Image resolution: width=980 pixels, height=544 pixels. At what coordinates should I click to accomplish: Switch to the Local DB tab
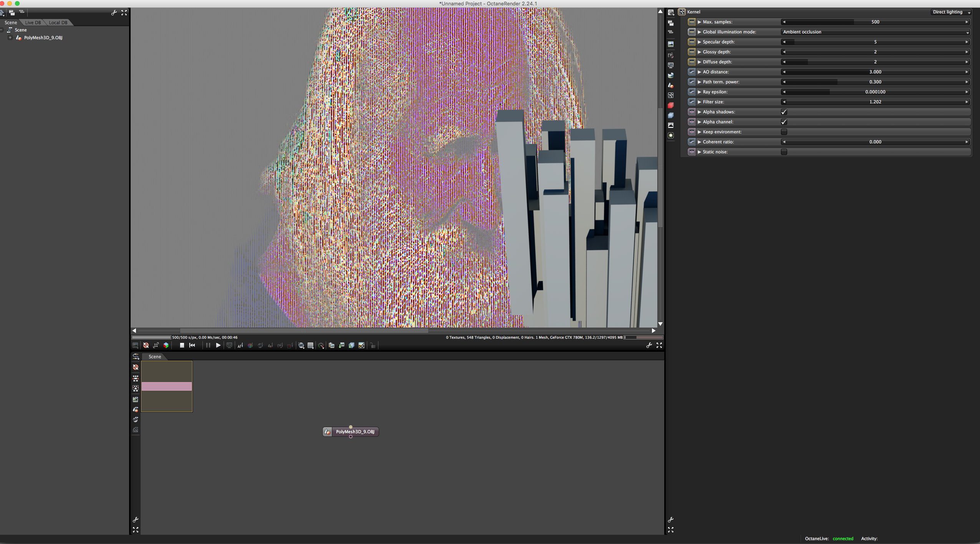tap(58, 22)
